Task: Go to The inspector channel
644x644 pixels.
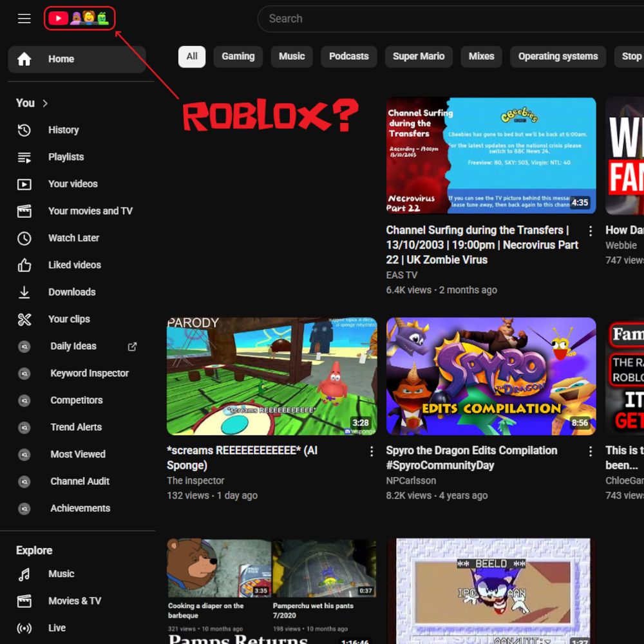Action: point(196,480)
